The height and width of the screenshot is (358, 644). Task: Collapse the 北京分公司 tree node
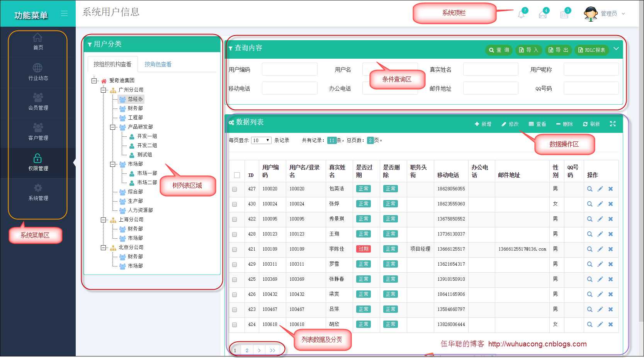pyautogui.click(x=103, y=247)
